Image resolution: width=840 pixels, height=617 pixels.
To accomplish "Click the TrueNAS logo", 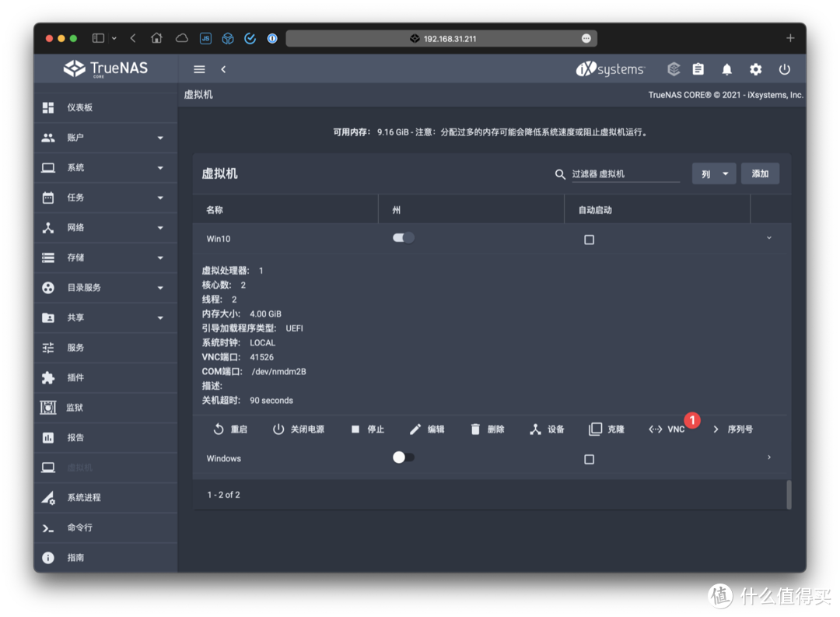I will click(x=106, y=68).
